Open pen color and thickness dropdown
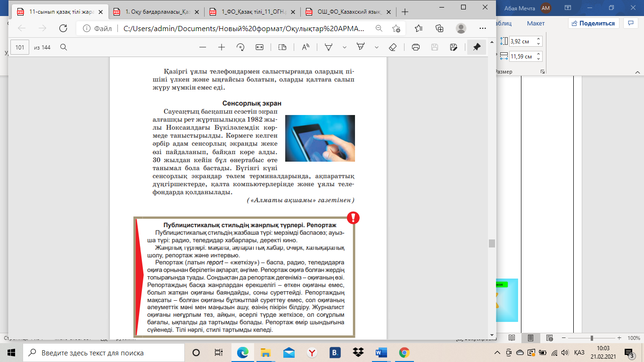 pos(345,47)
